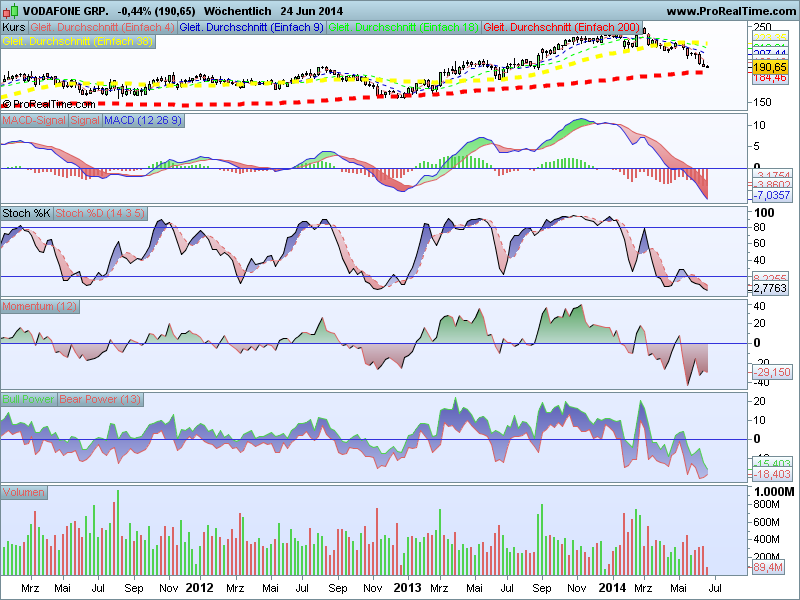
Task: Click the 1.000M volume axis label
Action: tap(774, 492)
